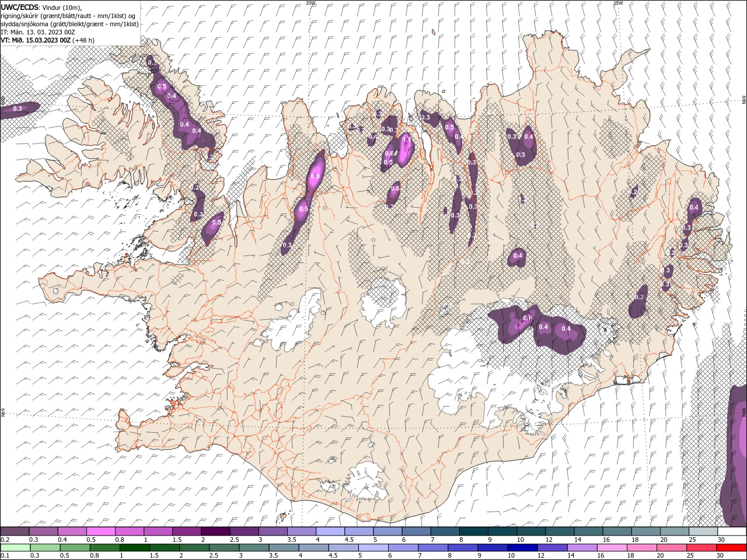The image size is (747, 560).
Task: Click the '20W' longitude label
Action: tap(310, 2)
